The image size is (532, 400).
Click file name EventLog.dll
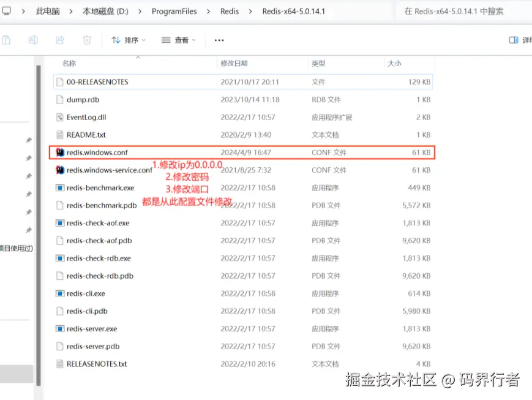86,117
